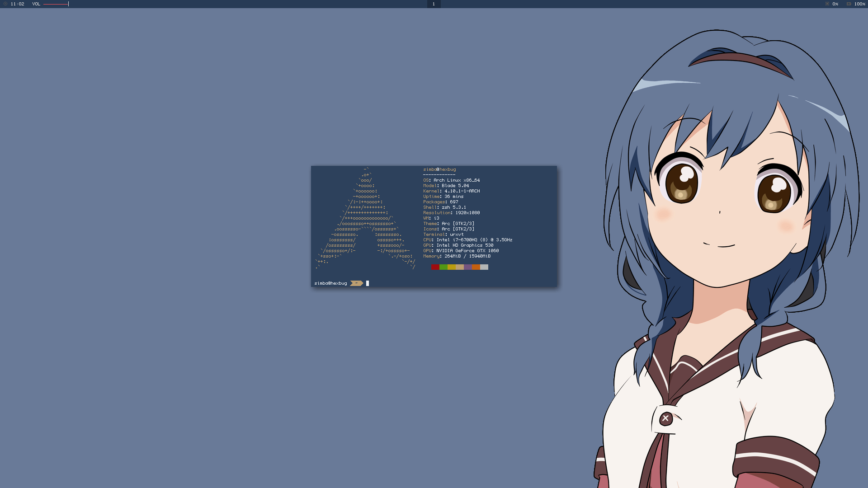The image size is (868, 488).
Task: Click the 'Theme: Arc [GTK2/3]' line
Action: [449, 224]
